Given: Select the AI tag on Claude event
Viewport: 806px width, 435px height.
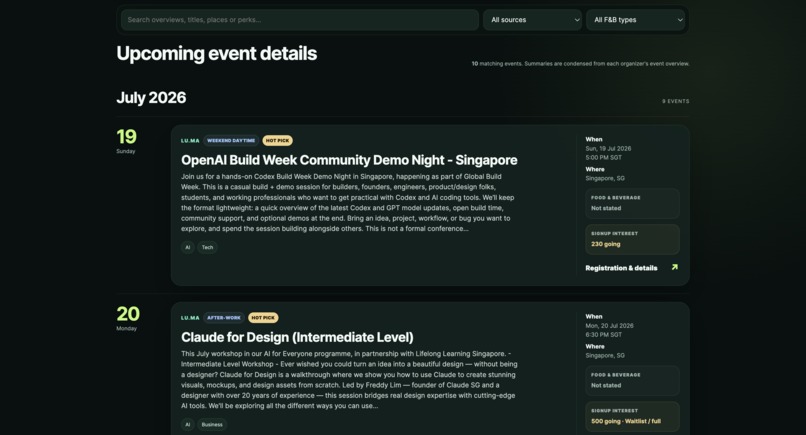Looking at the screenshot, I should point(188,425).
